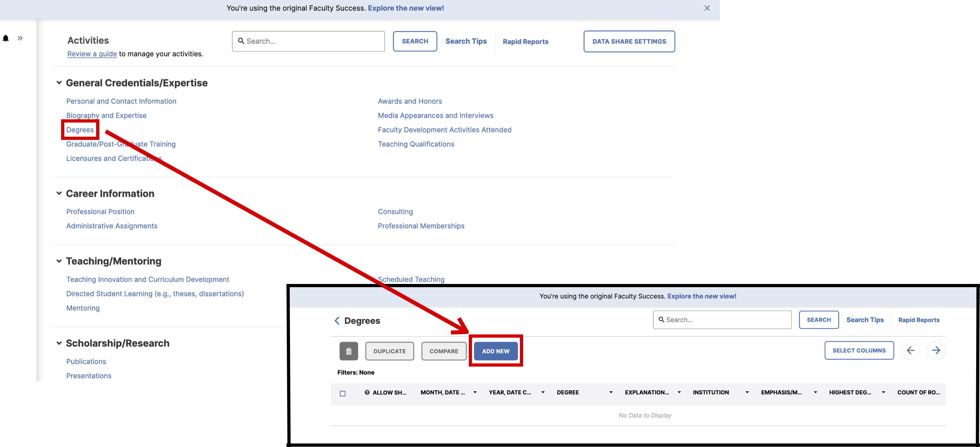
Task: Open Graduate/Post-Graduate Training
Action: pos(121,144)
